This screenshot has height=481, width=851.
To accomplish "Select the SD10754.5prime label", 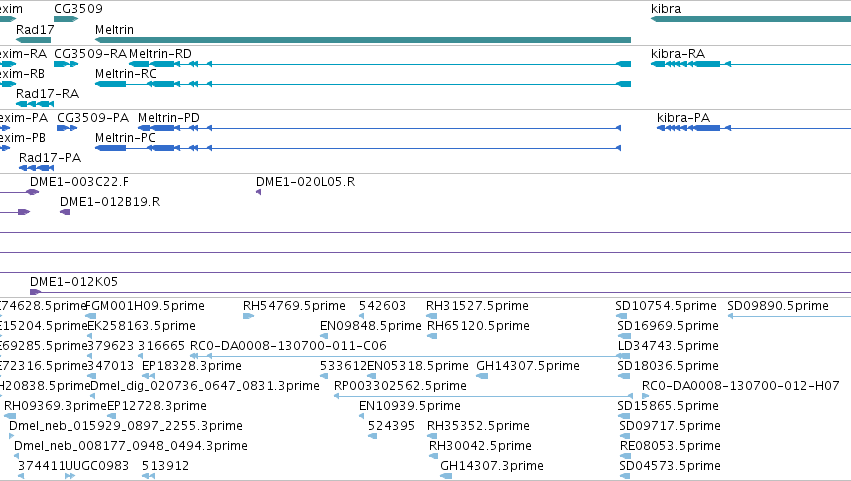I will pyautogui.click(x=666, y=306).
